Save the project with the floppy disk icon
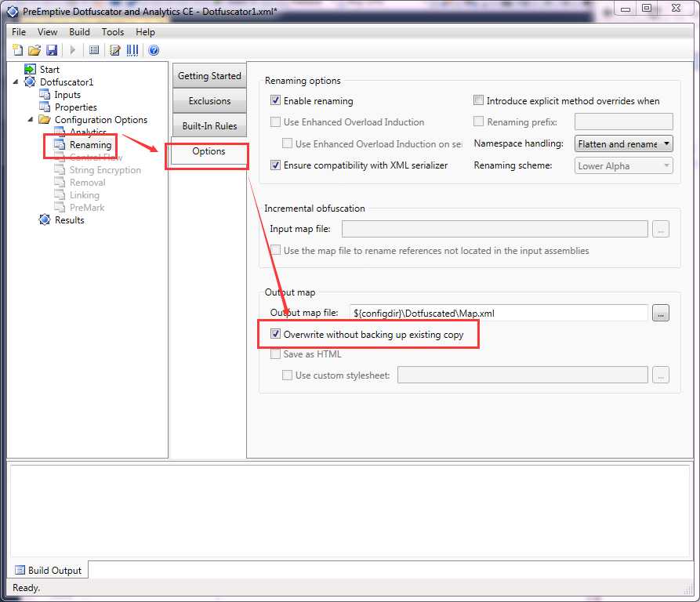Screen dimensions: 700x602 point(52,50)
